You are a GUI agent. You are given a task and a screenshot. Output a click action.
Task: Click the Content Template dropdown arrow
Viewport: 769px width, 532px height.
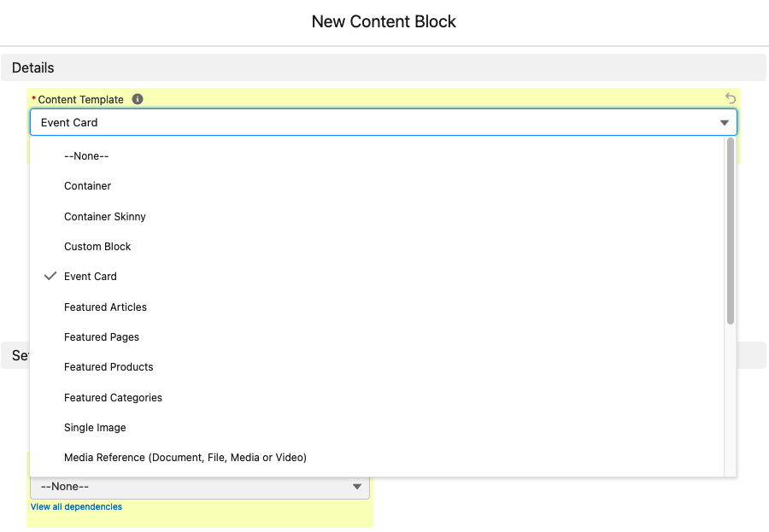click(x=725, y=122)
